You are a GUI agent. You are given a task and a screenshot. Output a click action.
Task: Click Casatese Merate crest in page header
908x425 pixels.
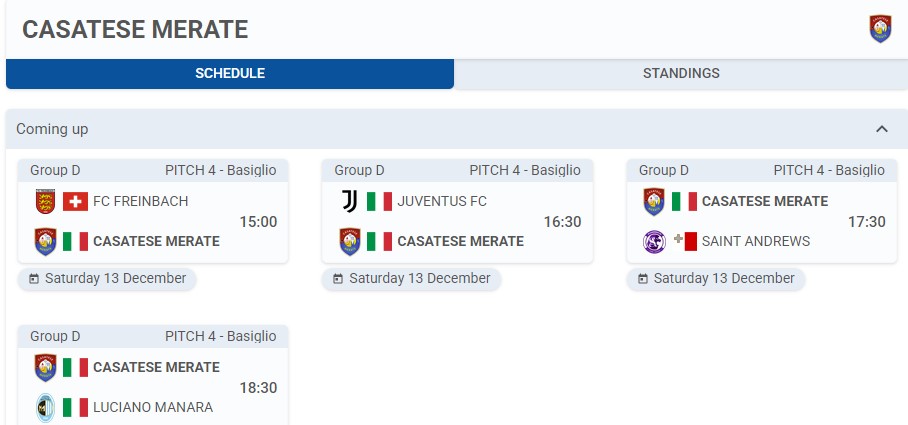880,29
